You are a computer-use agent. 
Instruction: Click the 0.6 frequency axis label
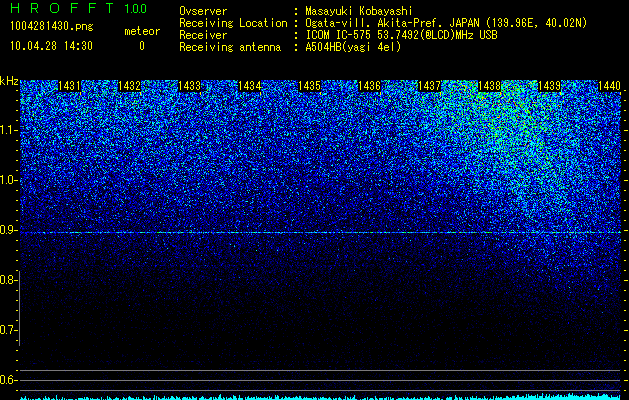pos(6,380)
